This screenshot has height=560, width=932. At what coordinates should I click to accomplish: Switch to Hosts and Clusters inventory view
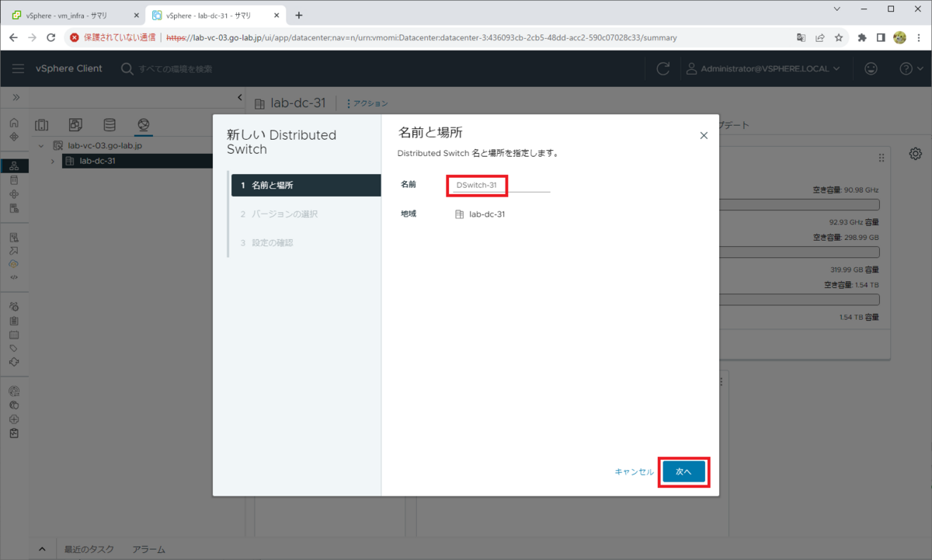42,125
